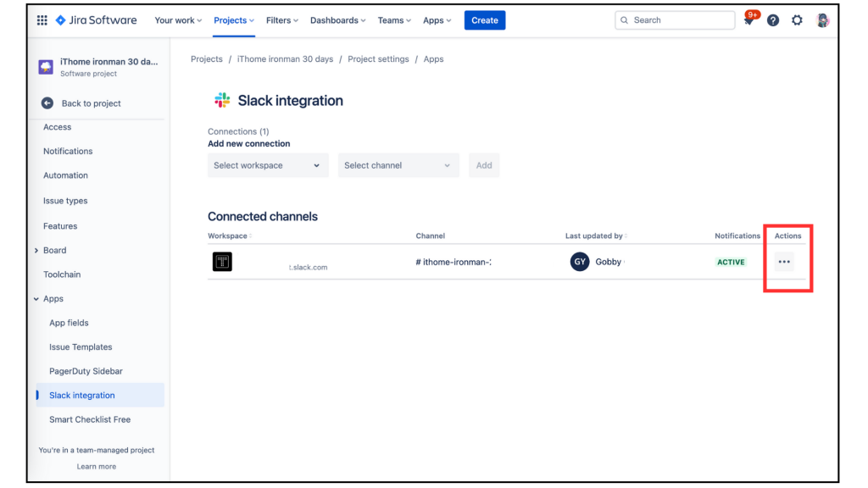Click the Slack logo beside the heading

click(x=222, y=100)
